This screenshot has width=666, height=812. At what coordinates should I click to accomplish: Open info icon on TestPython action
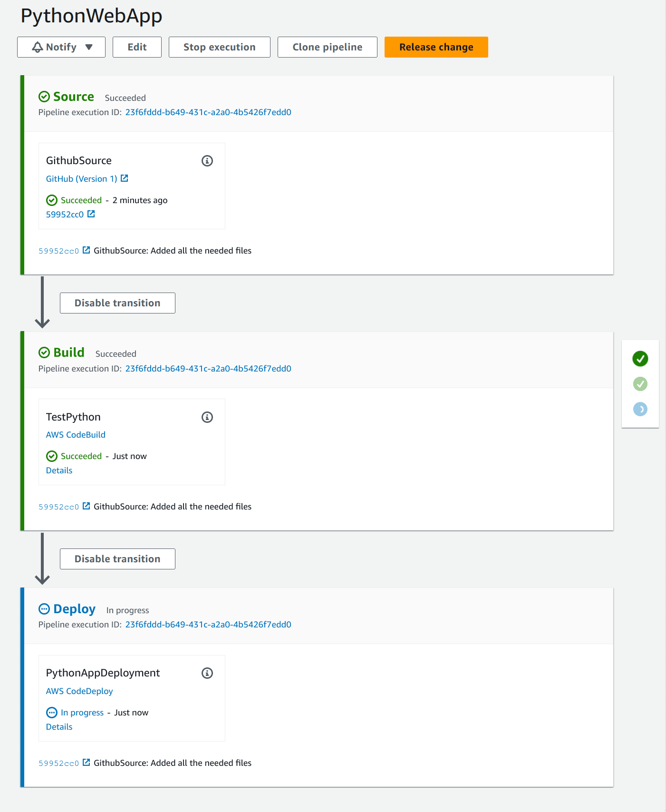[x=207, y=417]
